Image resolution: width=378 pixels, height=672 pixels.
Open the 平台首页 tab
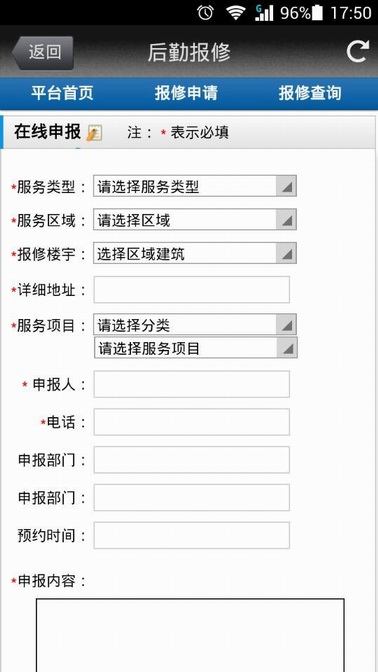(62, 93)
